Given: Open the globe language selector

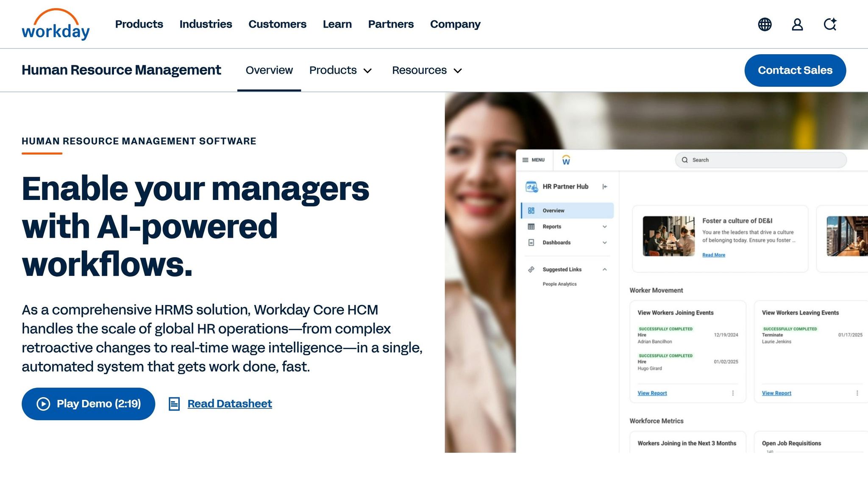Looking at the screenshot, I should point(765,24).
